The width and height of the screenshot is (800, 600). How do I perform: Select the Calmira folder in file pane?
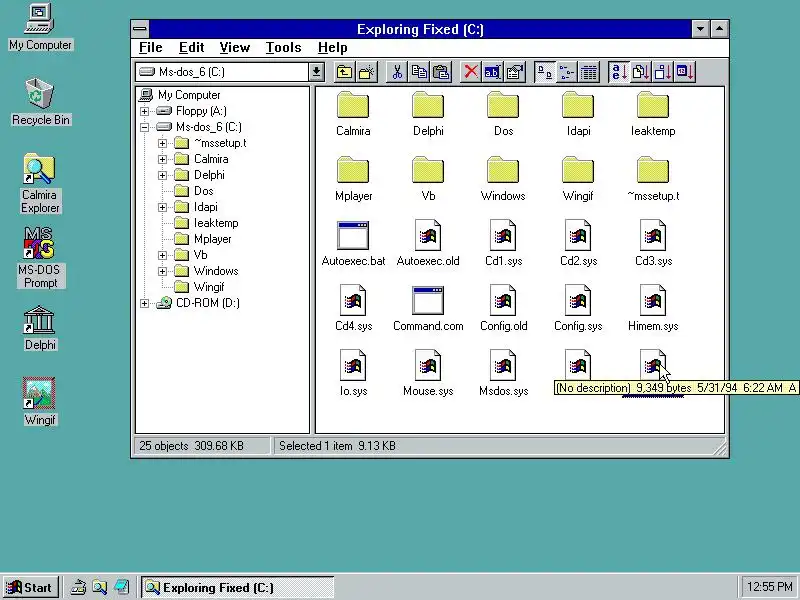(353, 114)
